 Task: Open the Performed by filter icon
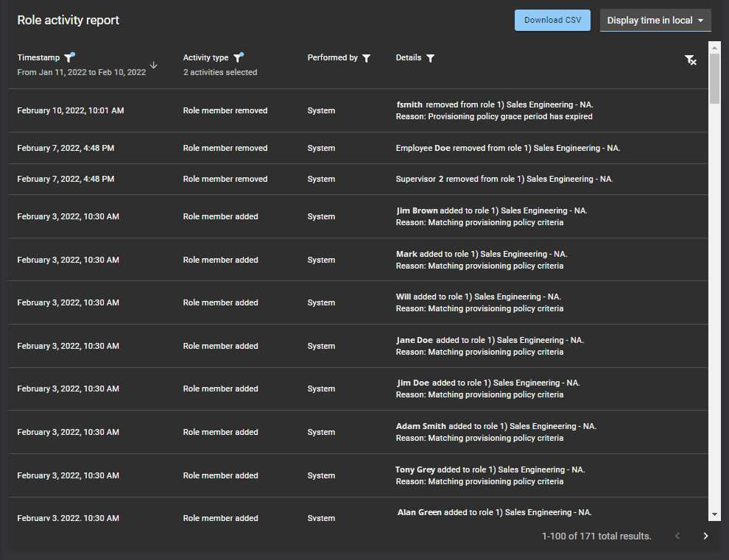[366, 58]
